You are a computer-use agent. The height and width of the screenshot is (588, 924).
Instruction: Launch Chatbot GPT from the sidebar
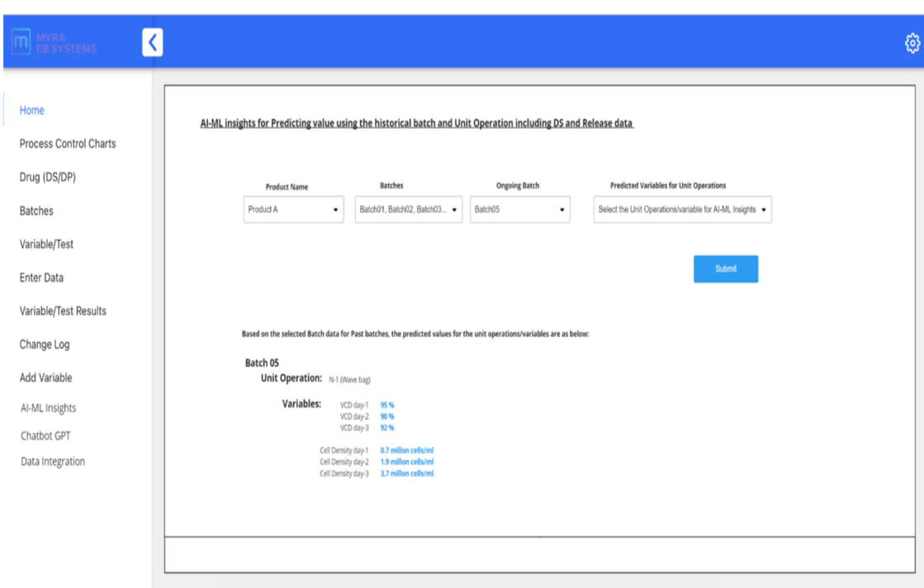[x=45, y=436]
